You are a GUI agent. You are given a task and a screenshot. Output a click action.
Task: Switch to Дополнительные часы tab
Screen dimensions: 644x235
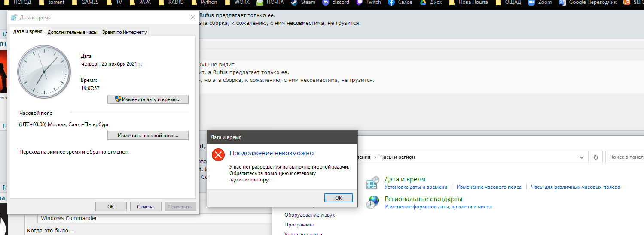click(72, 32)
